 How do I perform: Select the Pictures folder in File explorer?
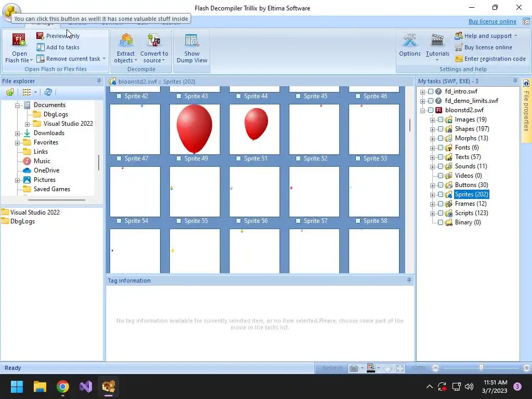click(45, 180)
